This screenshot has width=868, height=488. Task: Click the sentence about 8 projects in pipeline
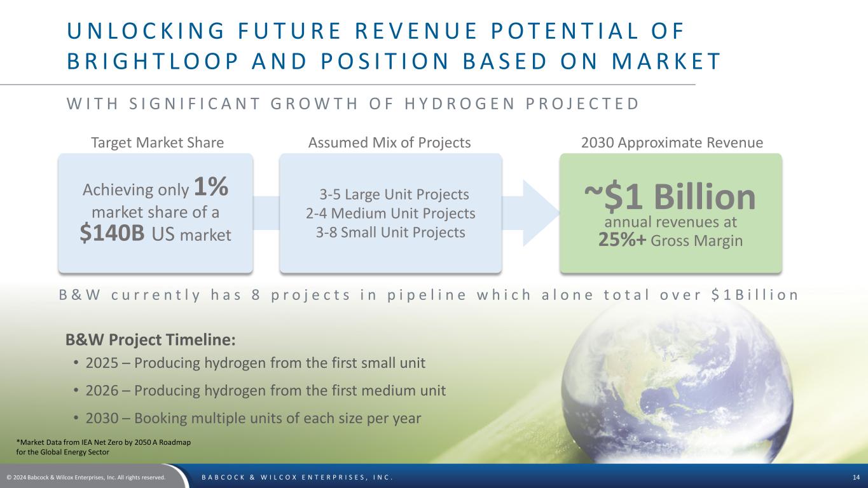[429, 295]
